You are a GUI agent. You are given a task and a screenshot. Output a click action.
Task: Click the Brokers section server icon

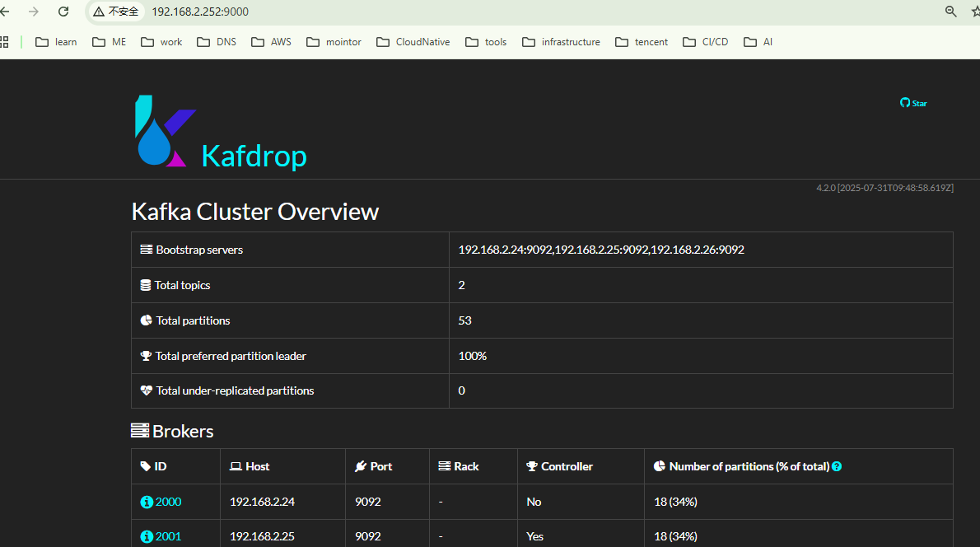140,430
